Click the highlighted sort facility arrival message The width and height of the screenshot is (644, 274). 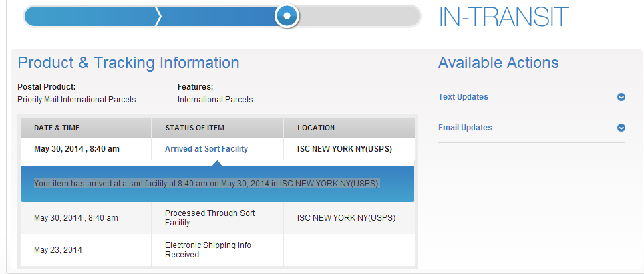[207, 183]
